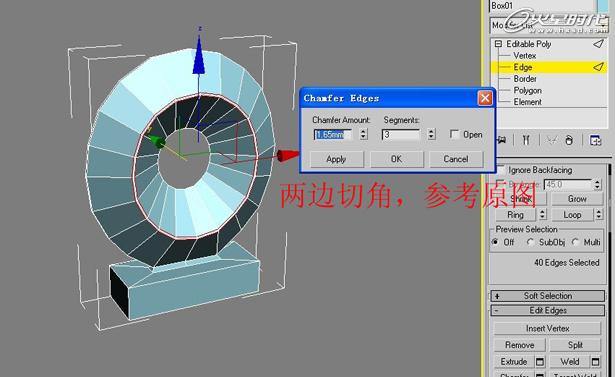Click the green Y axis gizmo arrow

[x=156, y=140]
